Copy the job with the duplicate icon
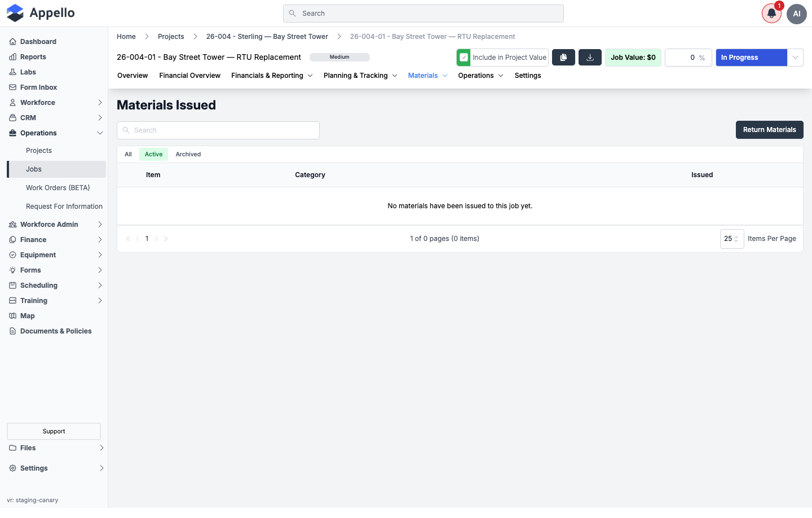 [563, 58]
